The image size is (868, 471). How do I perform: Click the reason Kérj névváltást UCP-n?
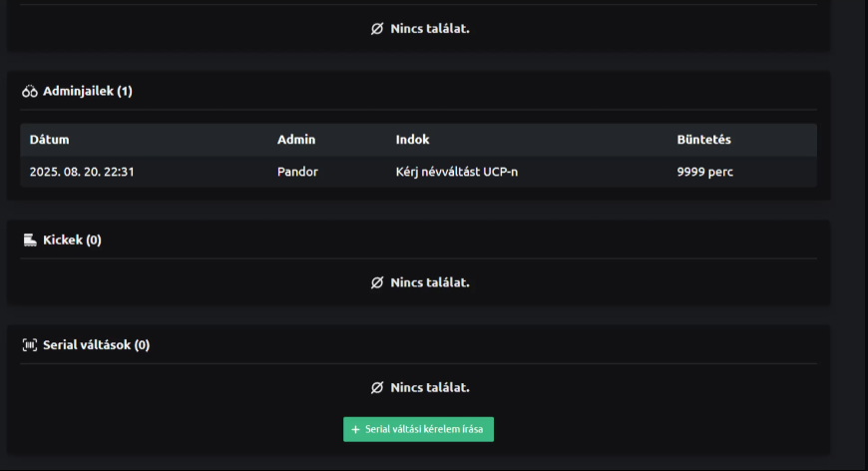point(456,172)
